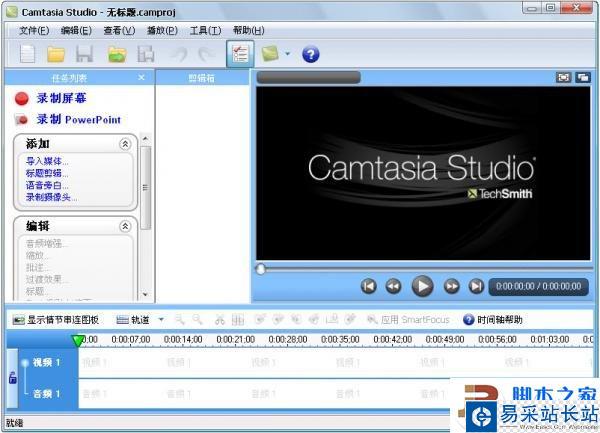This screenshot has width=600, height=433.
Task: Click the blue help question mark icon
Action: pos(310,54)
